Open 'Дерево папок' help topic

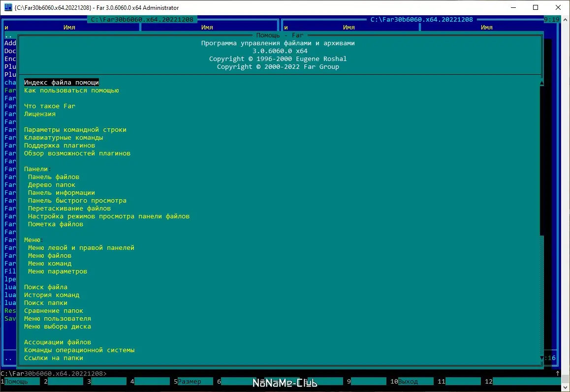pos(52,185)
